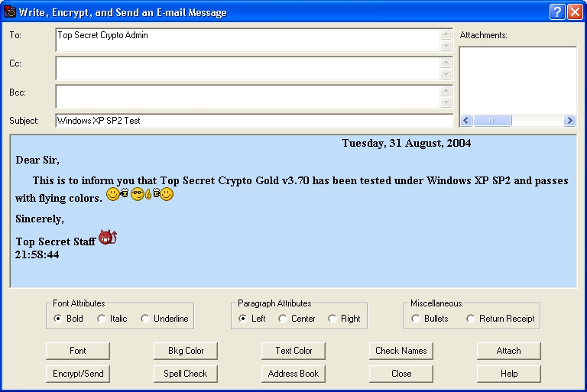Enable the Return Receipt option
Image resolution: width=587 pixels, height=392 pixels.
(x=500, y=319)
